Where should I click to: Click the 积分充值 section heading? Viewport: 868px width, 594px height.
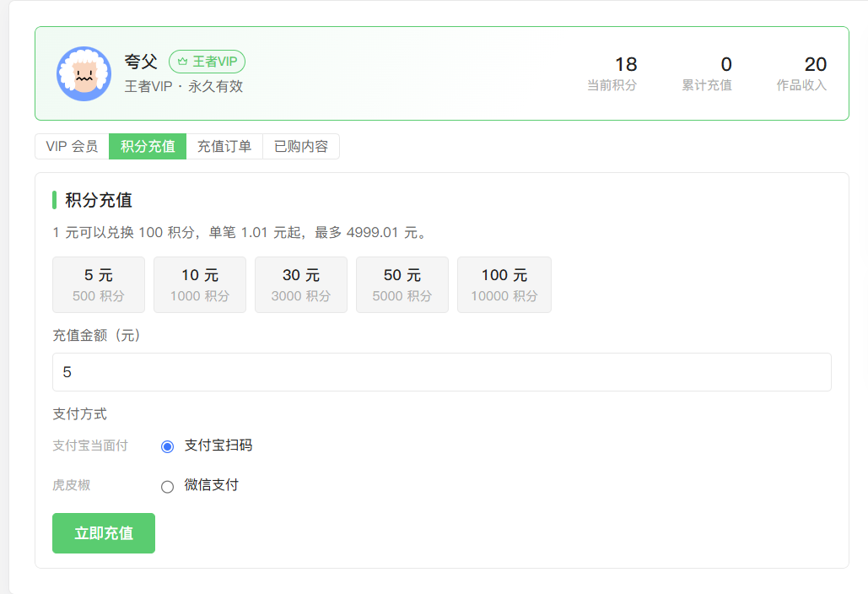click(x=99, y=200)
